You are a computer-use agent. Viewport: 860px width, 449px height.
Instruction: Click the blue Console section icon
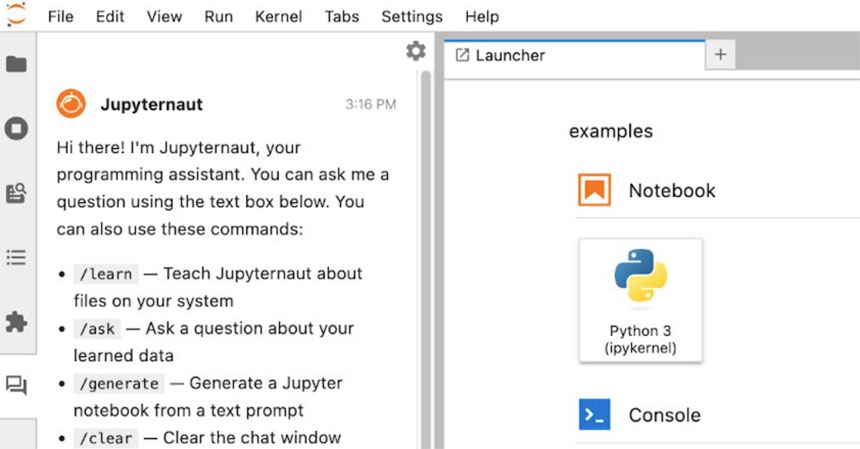(x=594, y=414)
